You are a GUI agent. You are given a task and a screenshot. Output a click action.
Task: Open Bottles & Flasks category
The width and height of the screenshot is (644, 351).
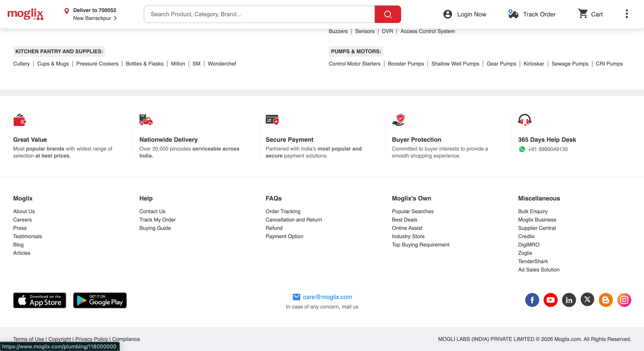(144, 64)
